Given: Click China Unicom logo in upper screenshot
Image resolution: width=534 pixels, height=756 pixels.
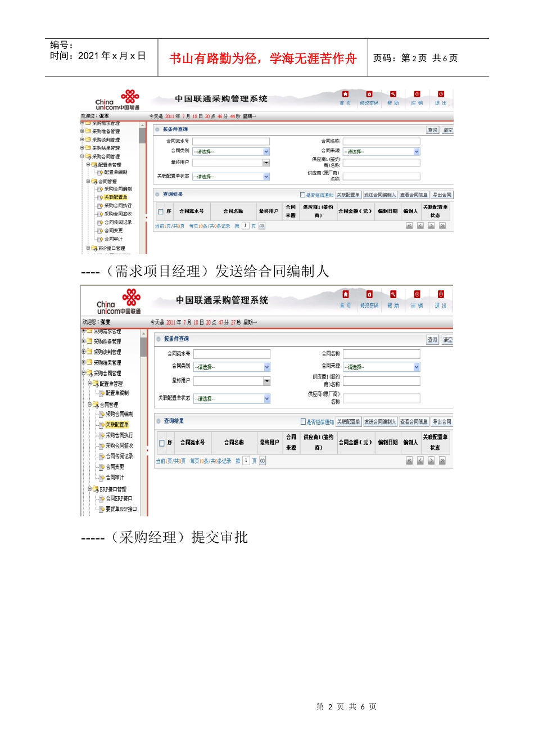Looking at the screenshot, I should tap(117, 100).
